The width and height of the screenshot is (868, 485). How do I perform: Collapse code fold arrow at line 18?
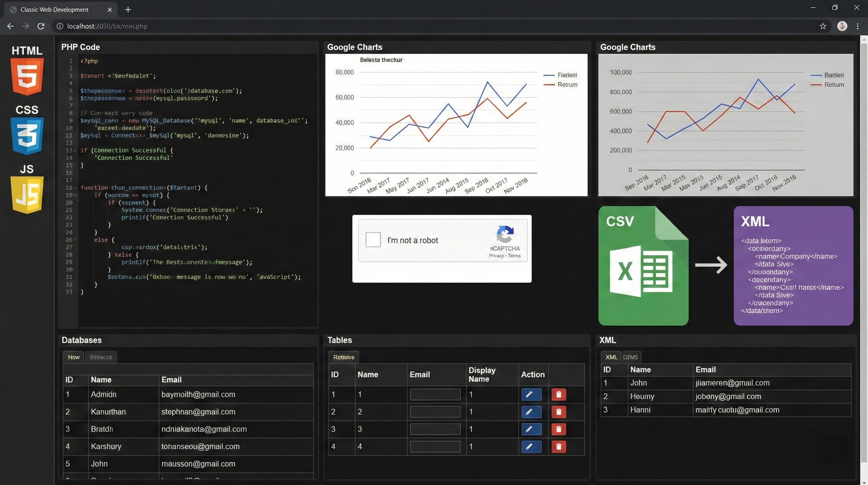point(75,188)
